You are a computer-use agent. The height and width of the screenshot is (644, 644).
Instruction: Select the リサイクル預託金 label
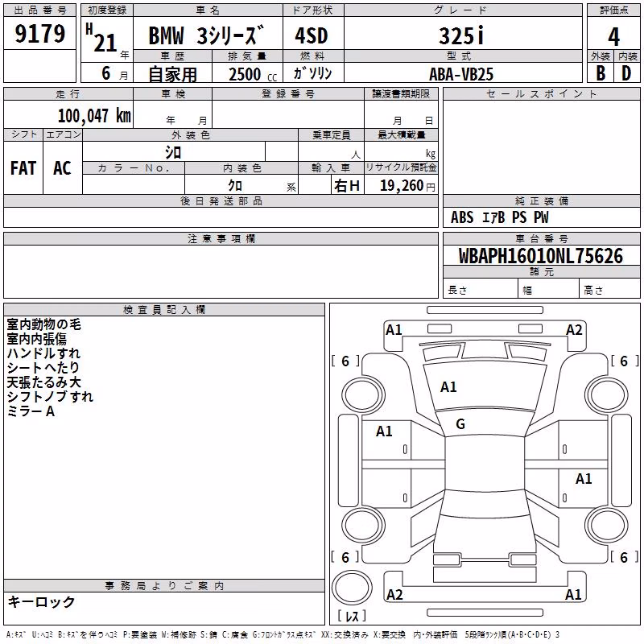point(401,167)
